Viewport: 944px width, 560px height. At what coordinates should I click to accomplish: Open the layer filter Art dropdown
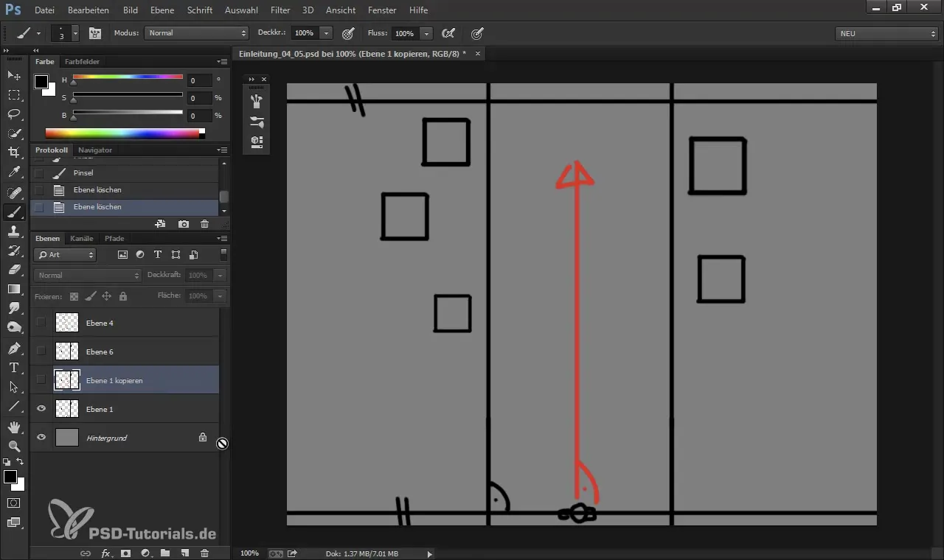coord(65,254)
